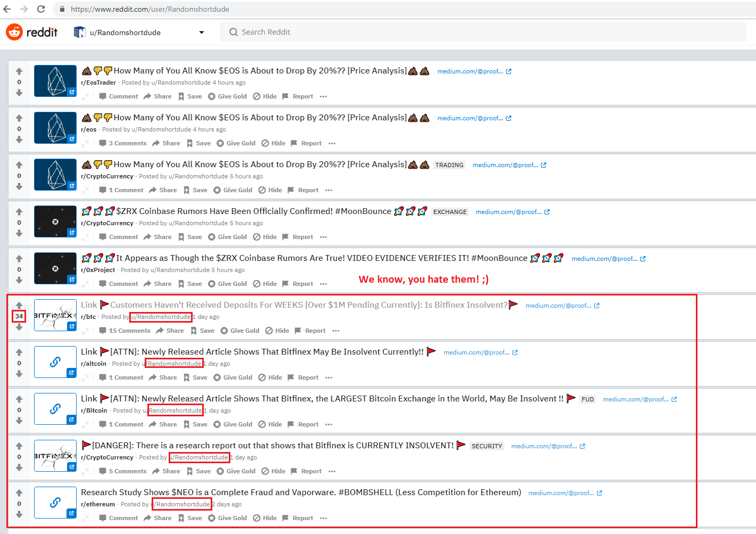Open the r/ethereum subreddit link

98,504
